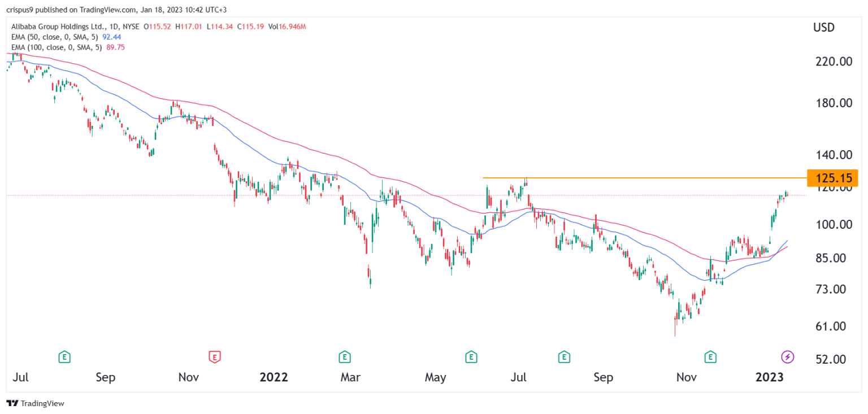Click the earnings icon between Jul and Sep 2022
Image resolution: width=868 pixels, height=414 pixels.
click(x=563, y=357)
